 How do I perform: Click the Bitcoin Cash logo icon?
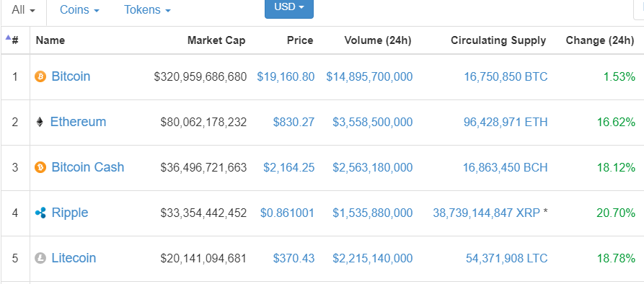(40, 167)
